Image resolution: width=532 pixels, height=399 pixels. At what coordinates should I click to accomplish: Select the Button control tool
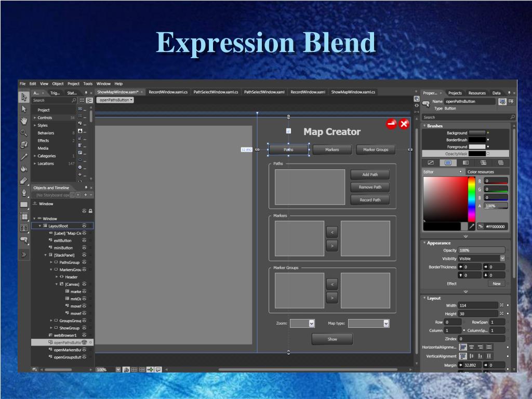coord(24,240)
